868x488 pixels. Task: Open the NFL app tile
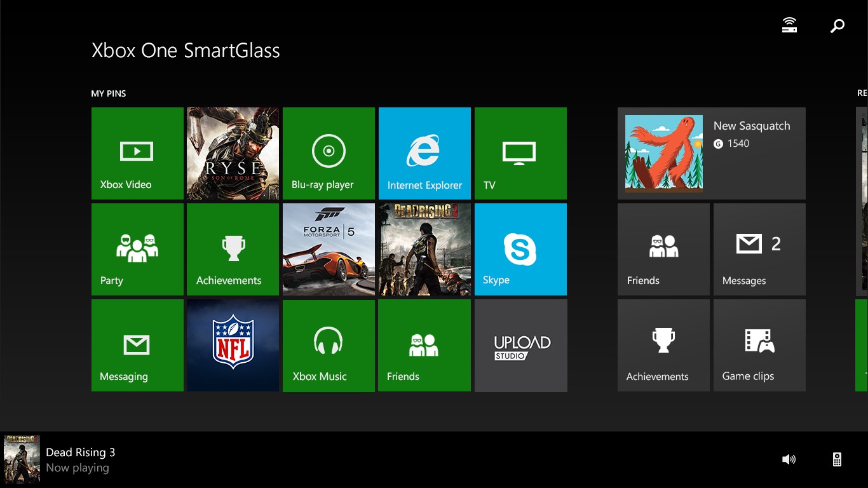coord(233,345)
